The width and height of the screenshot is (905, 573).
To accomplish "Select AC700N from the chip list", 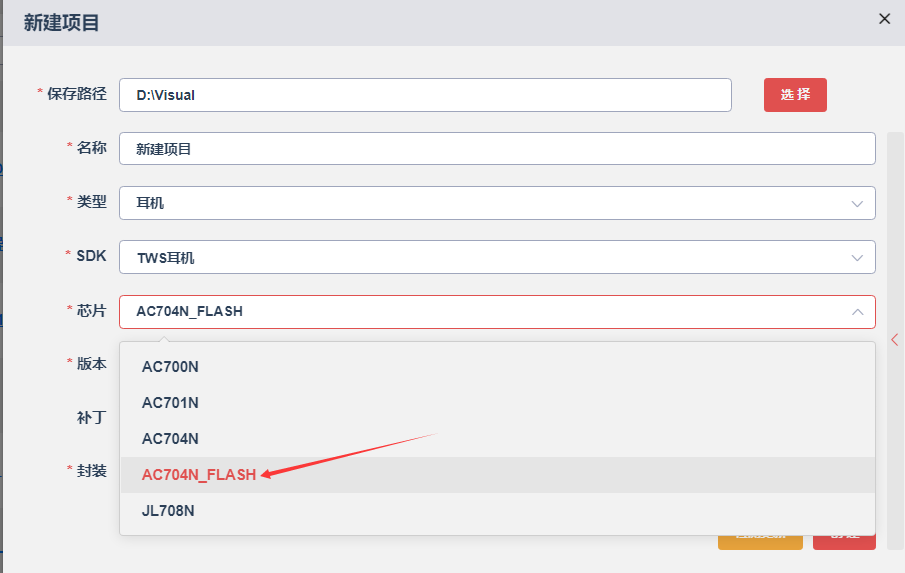I will (x=497, y=366).
